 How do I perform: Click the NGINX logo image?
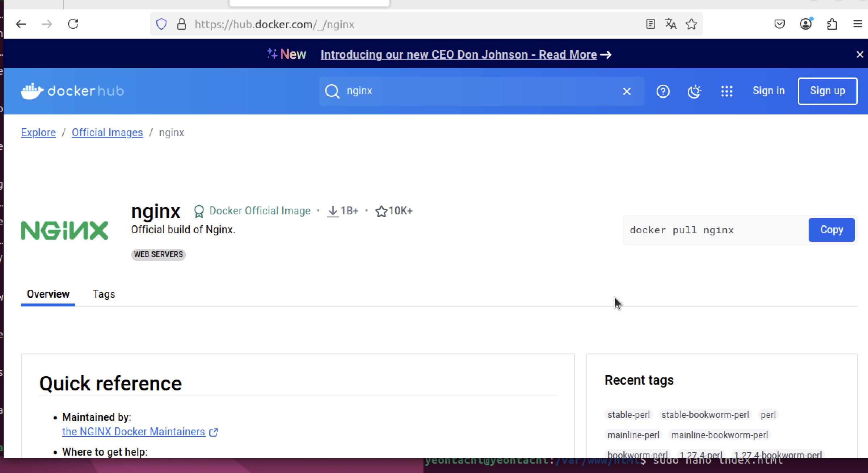point(64,230)
